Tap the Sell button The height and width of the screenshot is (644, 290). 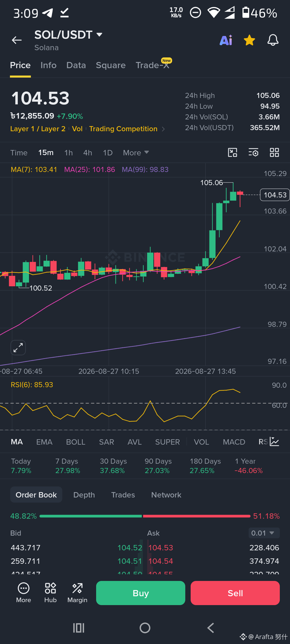click(x=235, y=593)
